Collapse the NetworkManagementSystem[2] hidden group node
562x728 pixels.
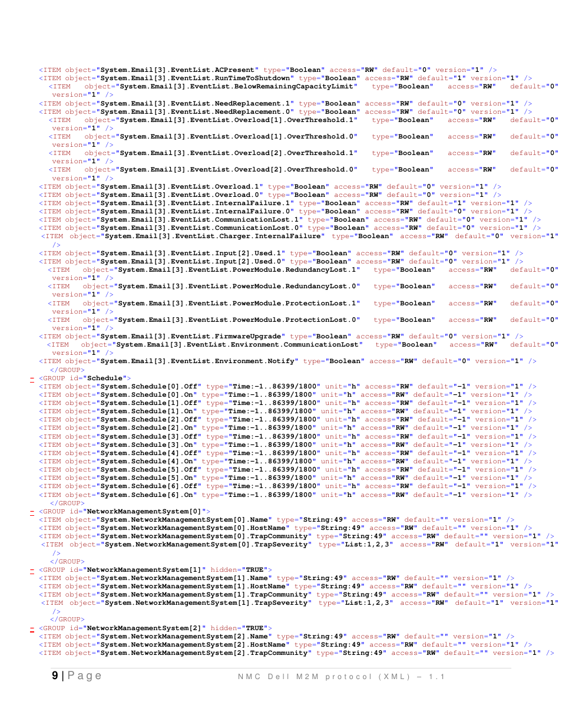32,629
